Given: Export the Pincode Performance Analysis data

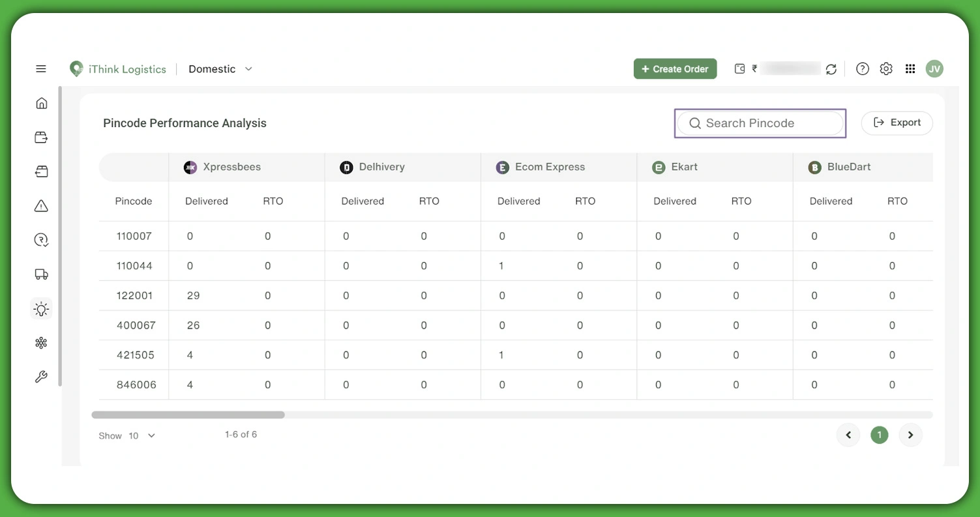Looking at the screenshot, I should coord(897,123).
